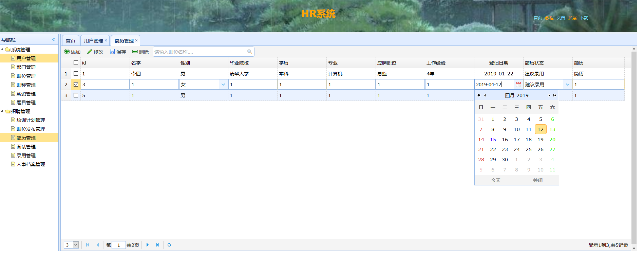Click the green Add (添加) icon

(x=67, y=52)
